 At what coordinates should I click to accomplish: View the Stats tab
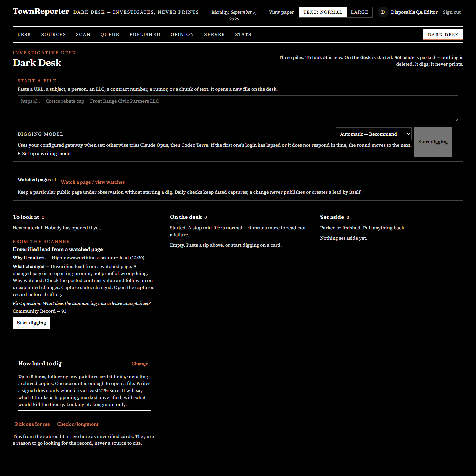[x=243, y=34]
